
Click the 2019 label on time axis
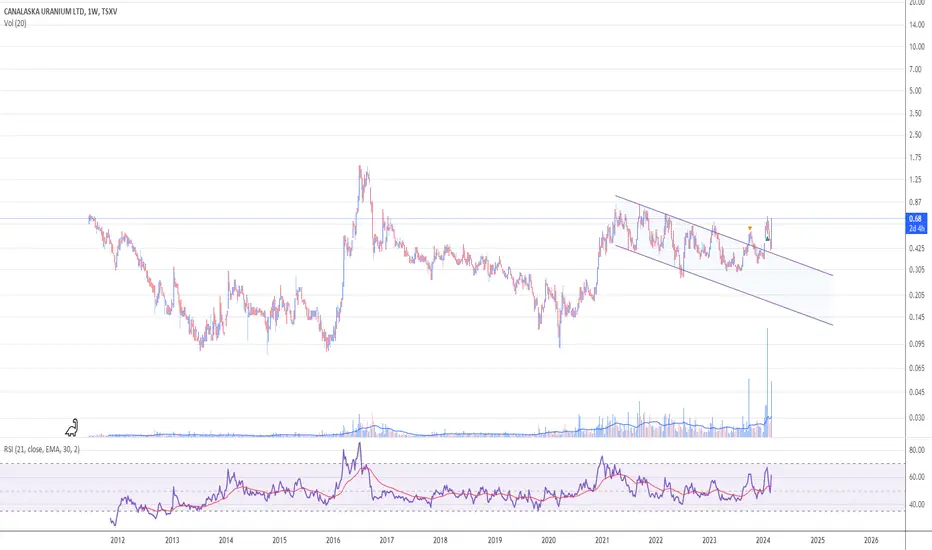(x=495, y=540)
